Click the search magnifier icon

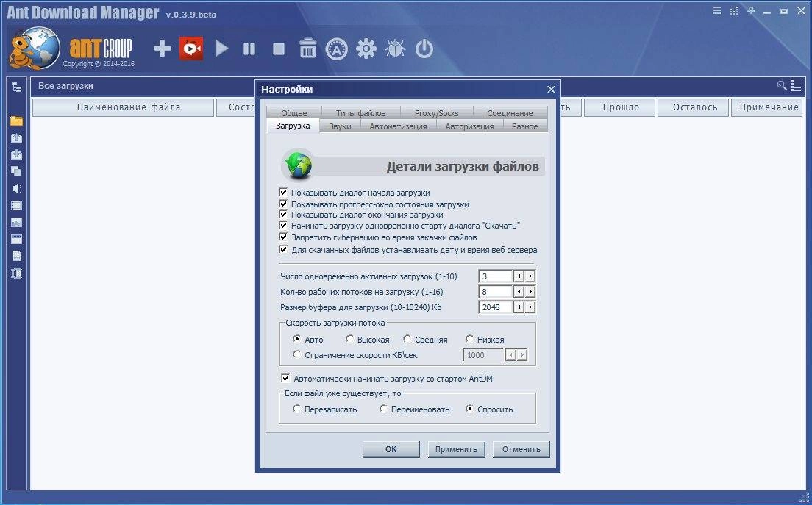[782, 85]
